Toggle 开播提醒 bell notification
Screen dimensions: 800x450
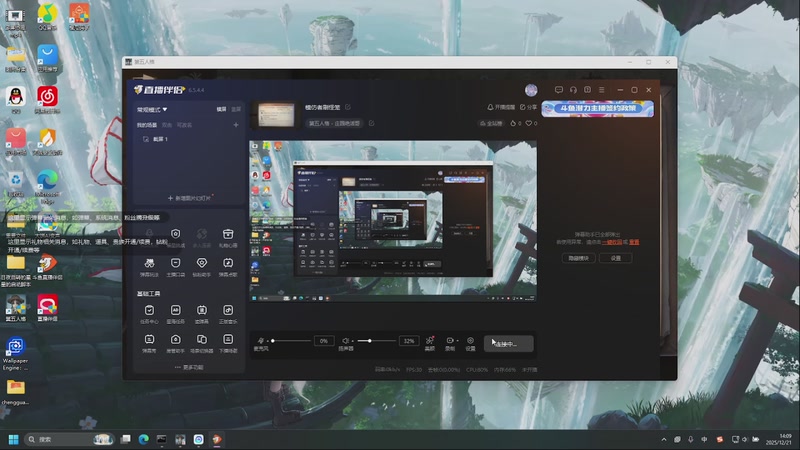click(x=501, y=107)
